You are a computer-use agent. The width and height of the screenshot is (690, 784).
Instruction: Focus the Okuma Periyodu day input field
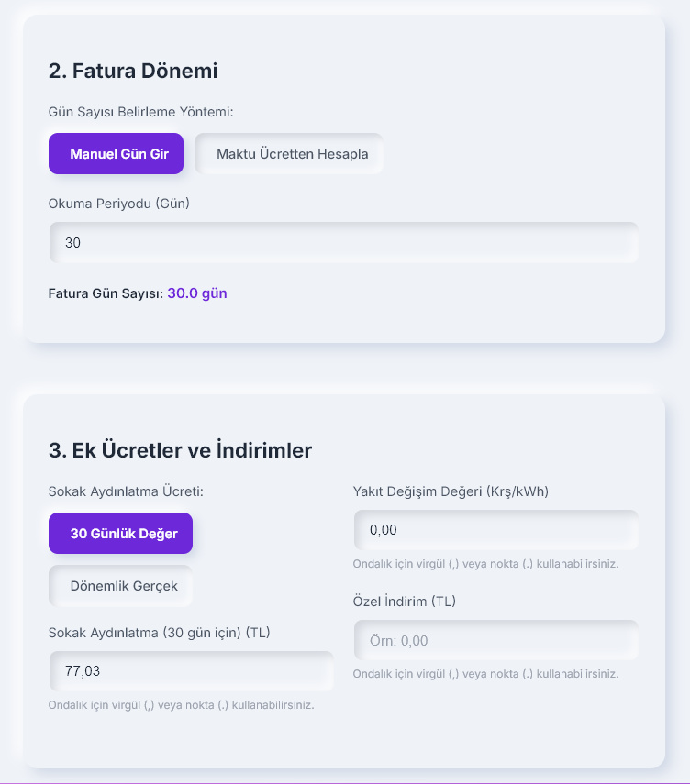coord(344,242)
